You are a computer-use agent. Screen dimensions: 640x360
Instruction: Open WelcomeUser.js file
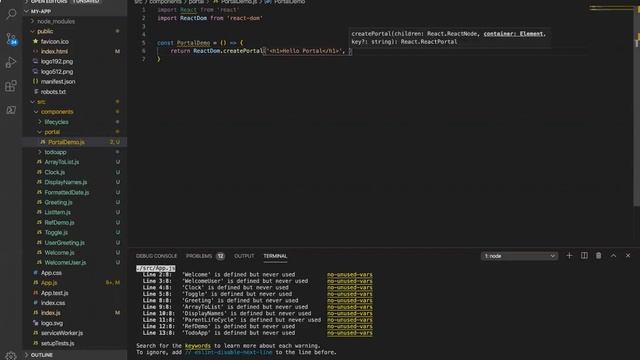point(65,262)
